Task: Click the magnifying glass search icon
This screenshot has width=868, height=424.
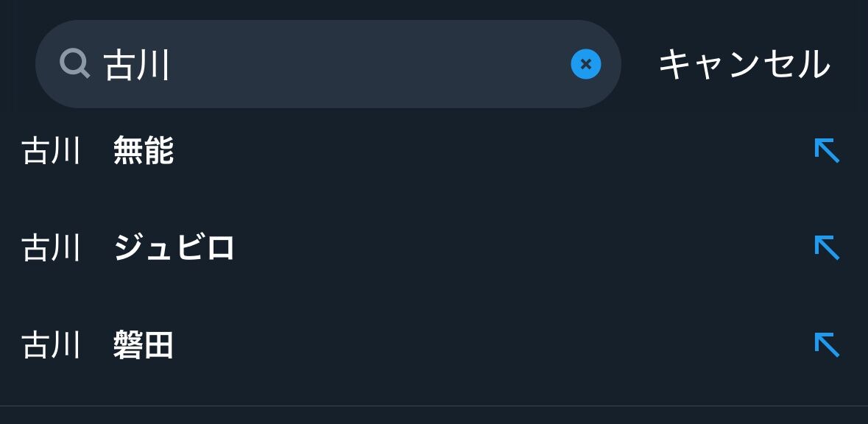Action: click(x=74, y=64)
